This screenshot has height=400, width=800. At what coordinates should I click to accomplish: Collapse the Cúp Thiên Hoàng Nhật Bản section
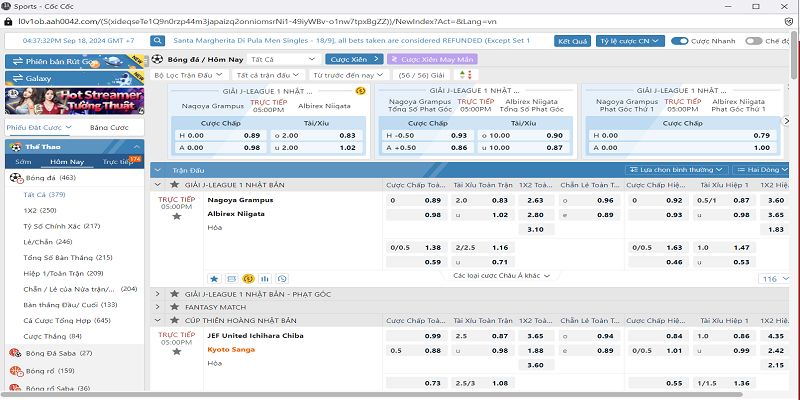(x=157, y=320)
